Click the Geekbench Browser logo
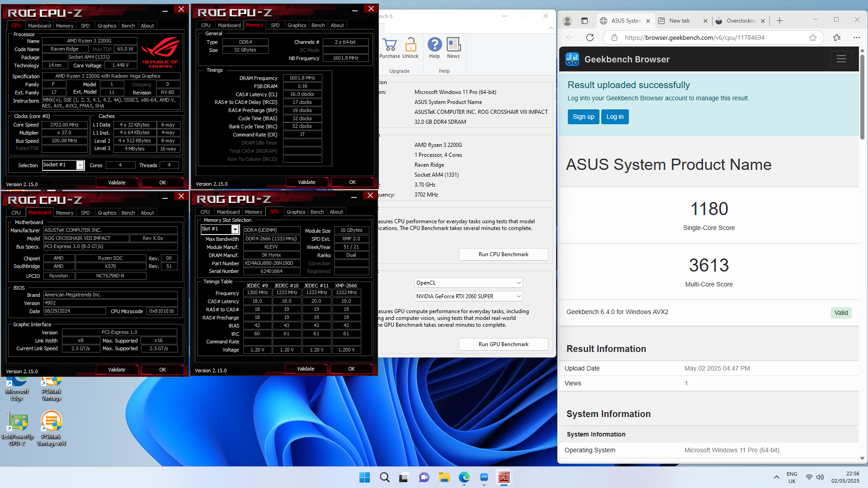 (572, 59)
